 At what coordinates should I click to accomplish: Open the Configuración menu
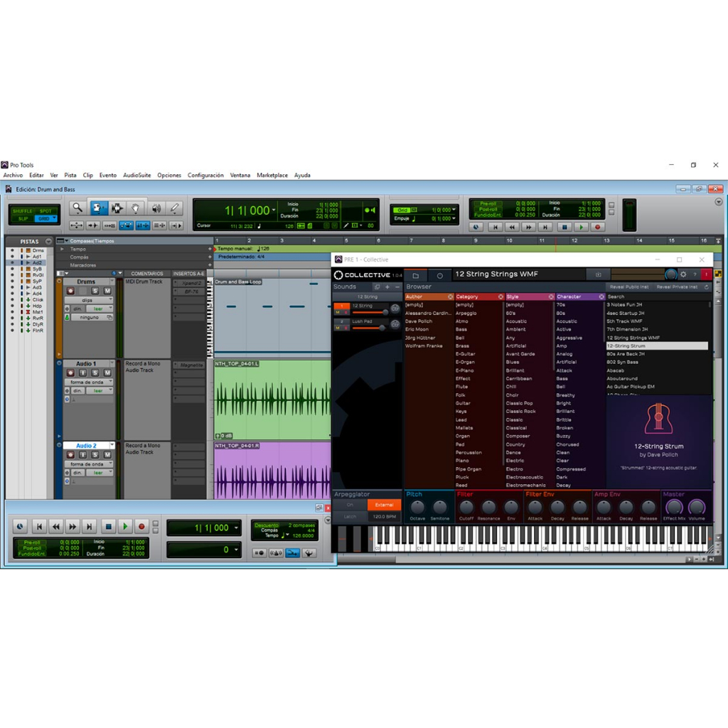pos(205,176)
